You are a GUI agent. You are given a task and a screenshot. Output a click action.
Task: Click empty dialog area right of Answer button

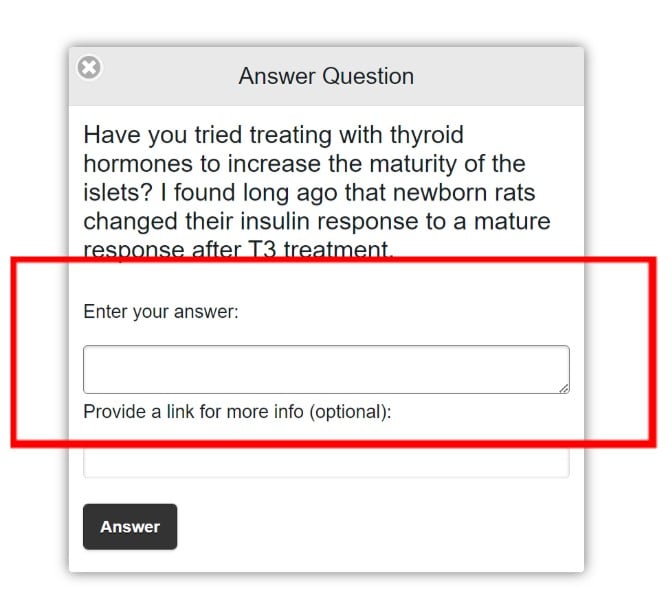point(377,526)
